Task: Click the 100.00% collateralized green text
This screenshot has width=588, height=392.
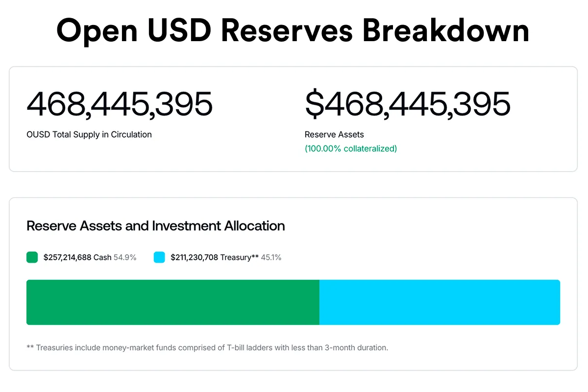Action: 351,148
